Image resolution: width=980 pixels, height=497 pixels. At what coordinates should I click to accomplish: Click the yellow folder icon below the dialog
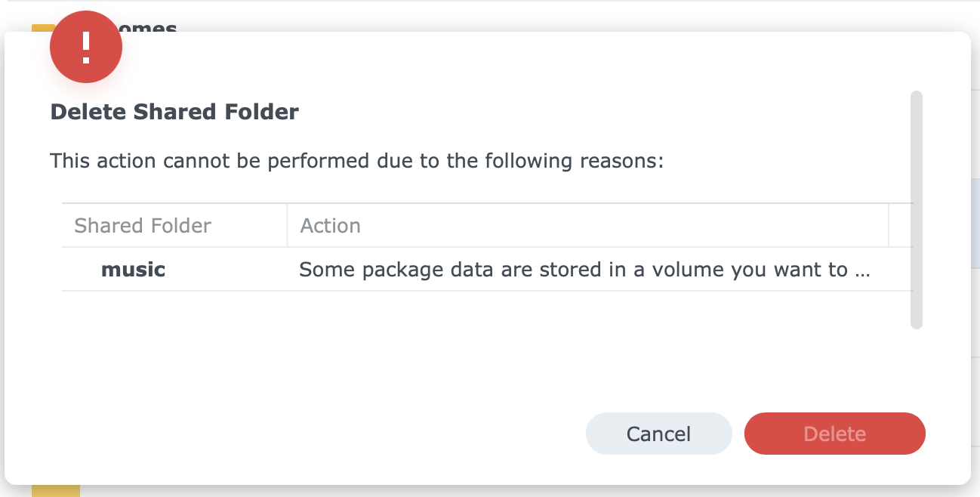point(56,490)
